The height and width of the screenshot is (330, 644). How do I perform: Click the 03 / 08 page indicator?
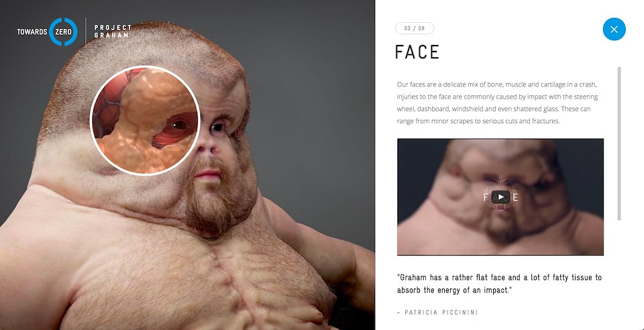(415, 28)
